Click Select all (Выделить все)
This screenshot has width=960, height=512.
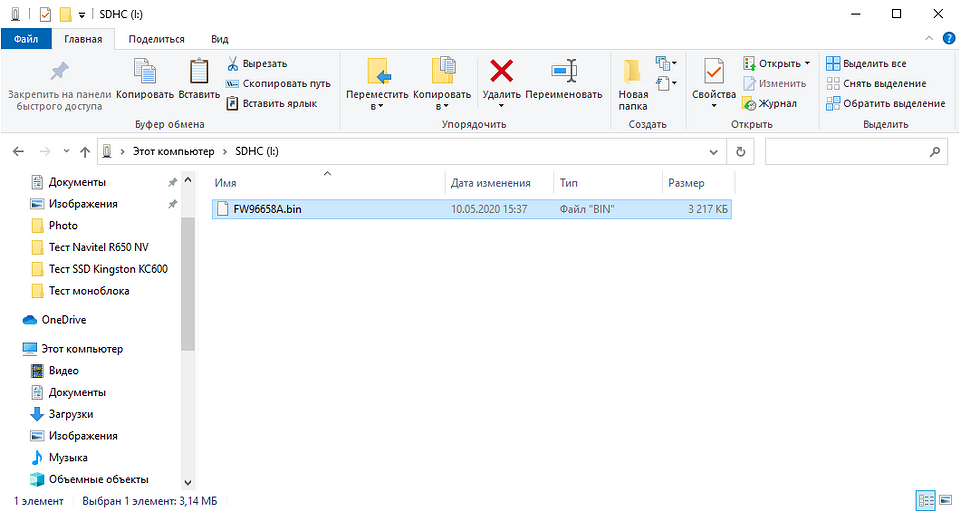pyautogui.click(x=866, y=64)
